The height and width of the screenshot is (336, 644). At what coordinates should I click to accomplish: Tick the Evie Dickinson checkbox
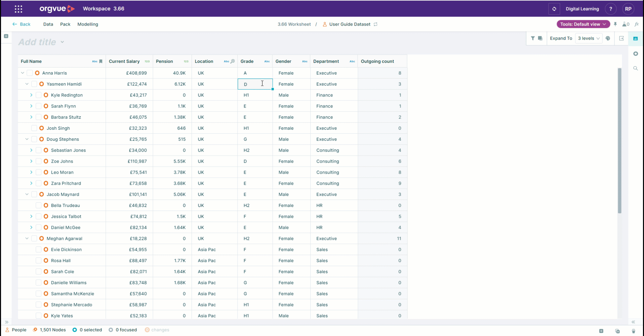(39, 249)
